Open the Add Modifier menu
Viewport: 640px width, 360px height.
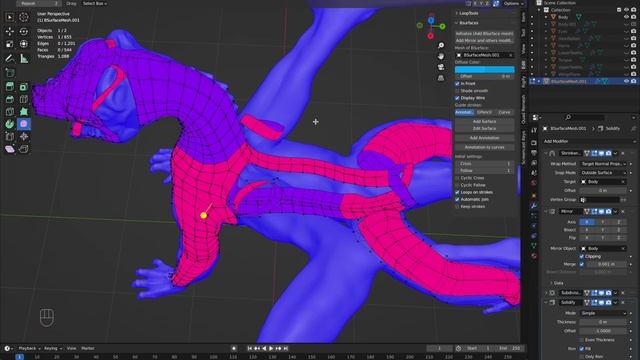pyautogui.click(x=589, y=141)
